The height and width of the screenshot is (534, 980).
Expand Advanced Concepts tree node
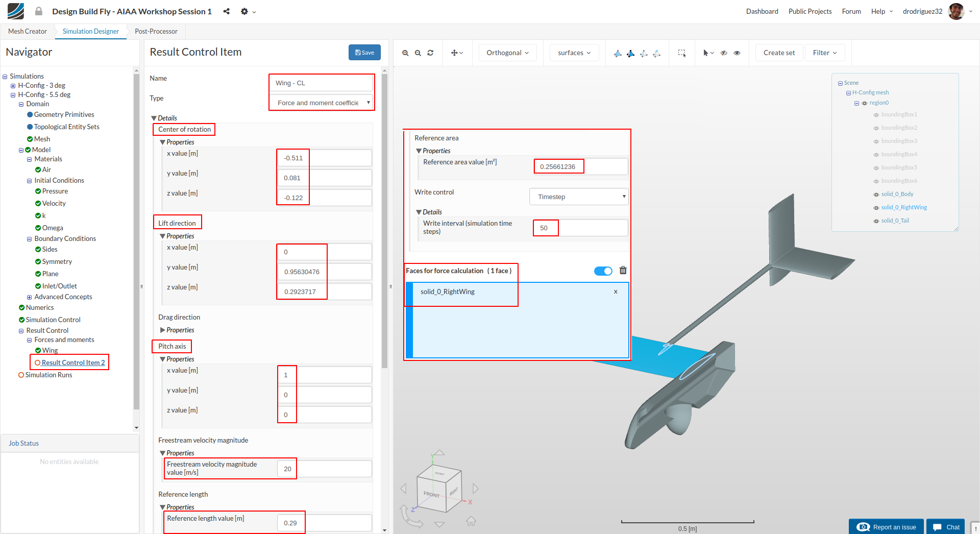pyautogui.click(x=29, y=297)
